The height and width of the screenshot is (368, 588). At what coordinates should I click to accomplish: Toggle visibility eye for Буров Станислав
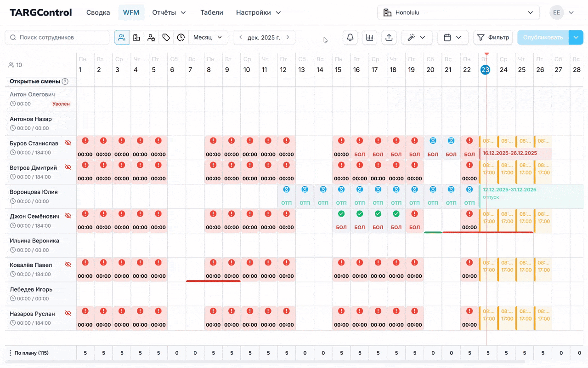coord(68,143)
